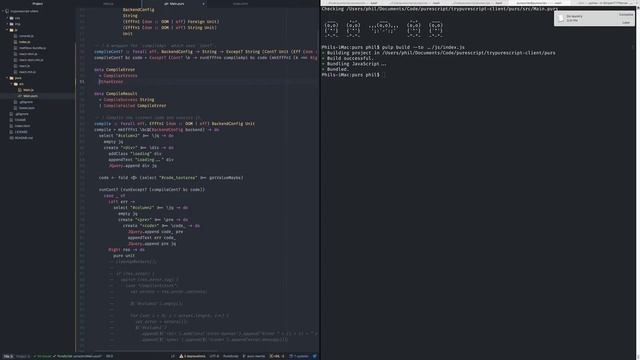This screenshot has height=360, width=640.
Task: Click the icon at status bar's far right
Action: point(315,356)
